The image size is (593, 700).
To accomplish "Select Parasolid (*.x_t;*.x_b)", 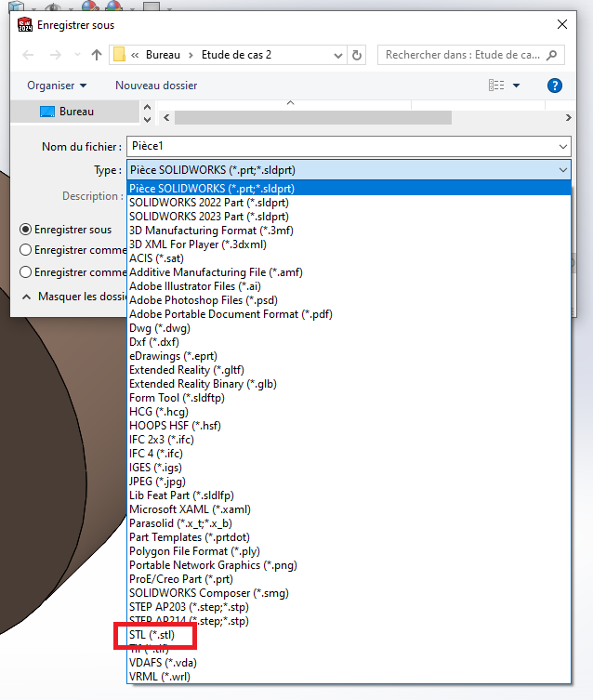I will tap(349, 523).
